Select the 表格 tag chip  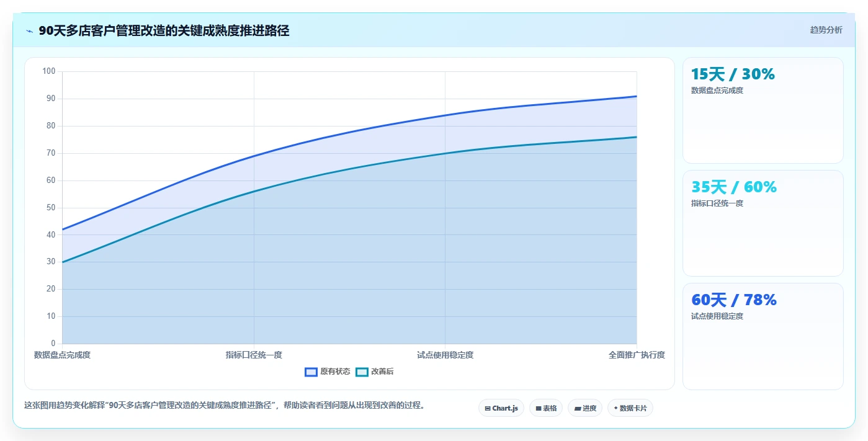(546, 408)
